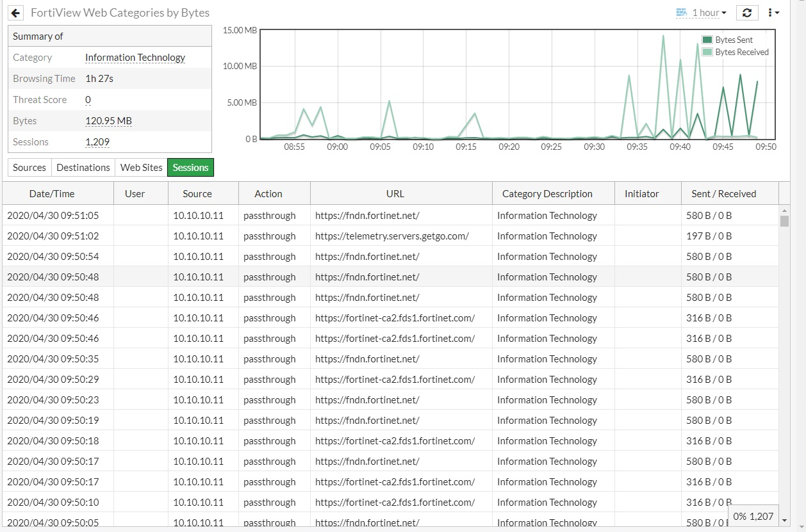
Task: Click the 120.95 MB bytes value
Action: [x=108, y=121]
